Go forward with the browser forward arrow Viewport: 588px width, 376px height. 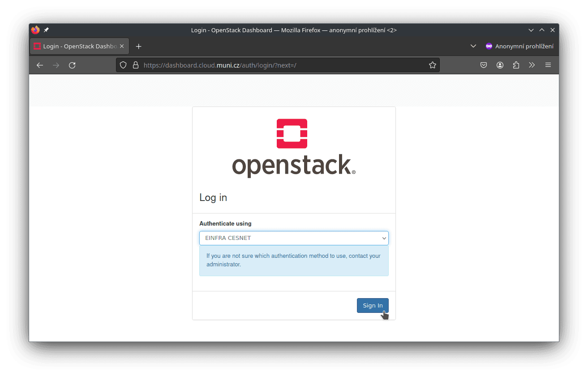click(56, 65)
